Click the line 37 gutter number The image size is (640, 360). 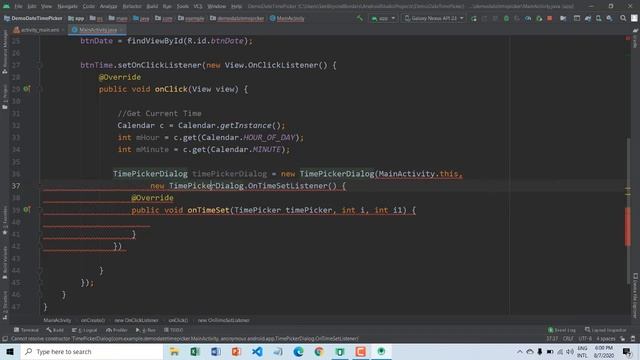16,186
